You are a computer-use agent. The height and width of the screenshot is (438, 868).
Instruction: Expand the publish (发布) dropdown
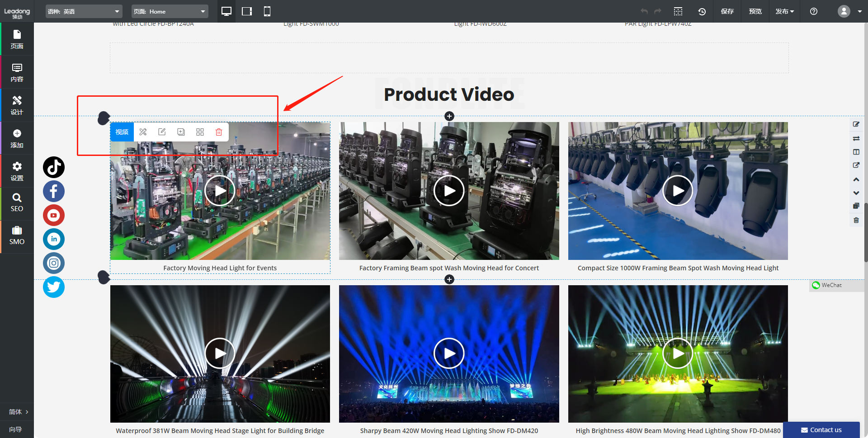click(784, 11)
